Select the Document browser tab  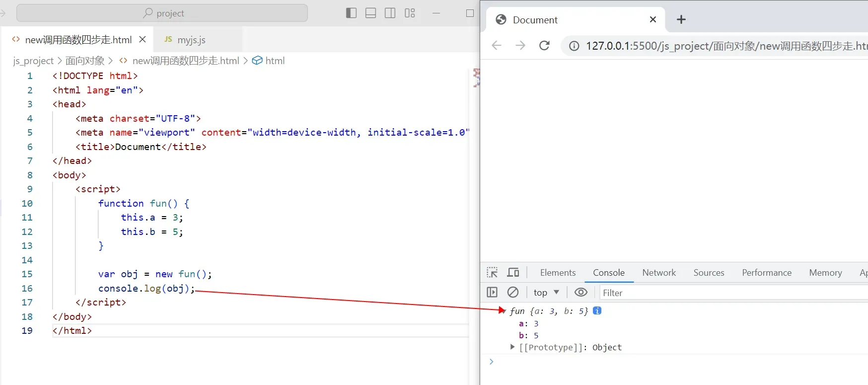pos(575,20)
